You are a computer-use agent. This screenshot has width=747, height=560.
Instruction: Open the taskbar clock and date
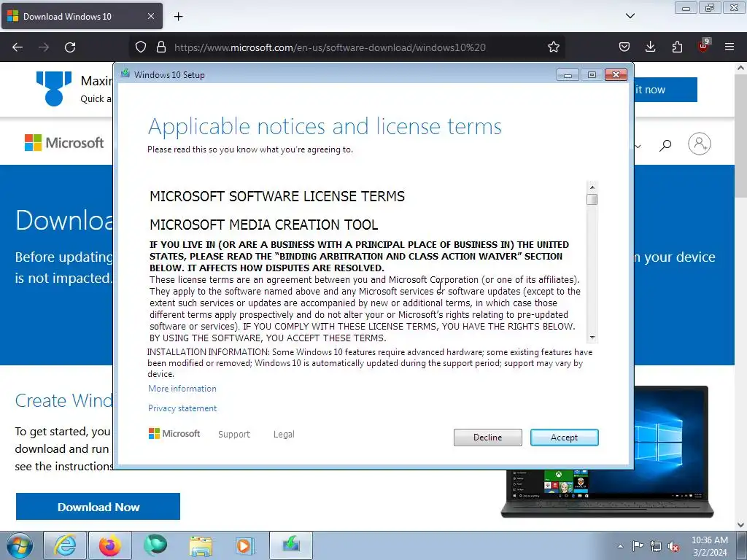click(x=710, y=546)
